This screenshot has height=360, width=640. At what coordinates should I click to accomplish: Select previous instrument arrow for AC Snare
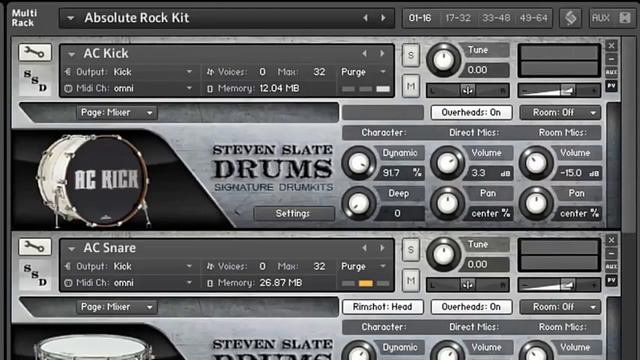point(364,248)
